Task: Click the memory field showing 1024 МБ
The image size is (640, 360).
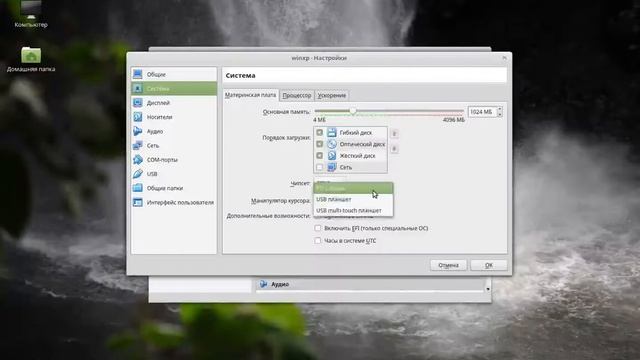Action: tap(482, 111)
